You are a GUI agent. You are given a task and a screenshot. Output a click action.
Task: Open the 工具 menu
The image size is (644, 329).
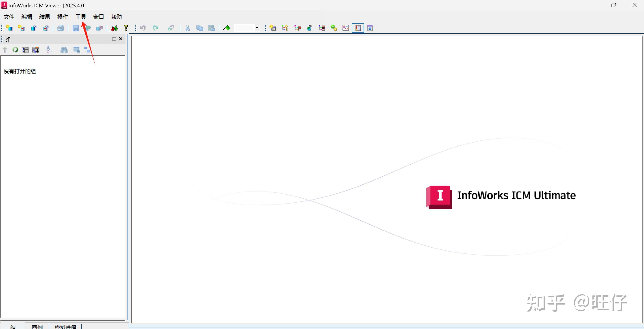pos(80,17)
